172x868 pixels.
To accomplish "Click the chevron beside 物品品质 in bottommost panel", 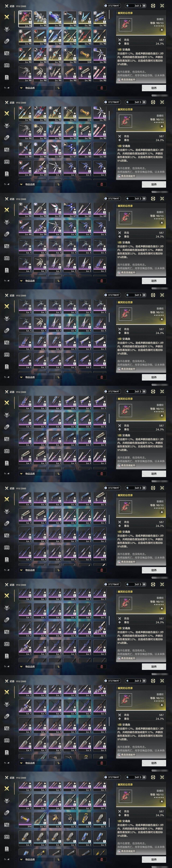I will 21,860.
